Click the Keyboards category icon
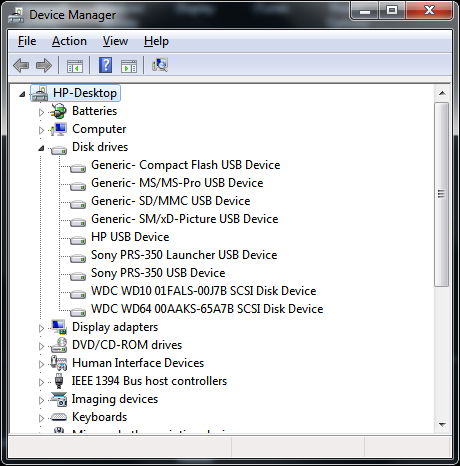 [59, 417]
